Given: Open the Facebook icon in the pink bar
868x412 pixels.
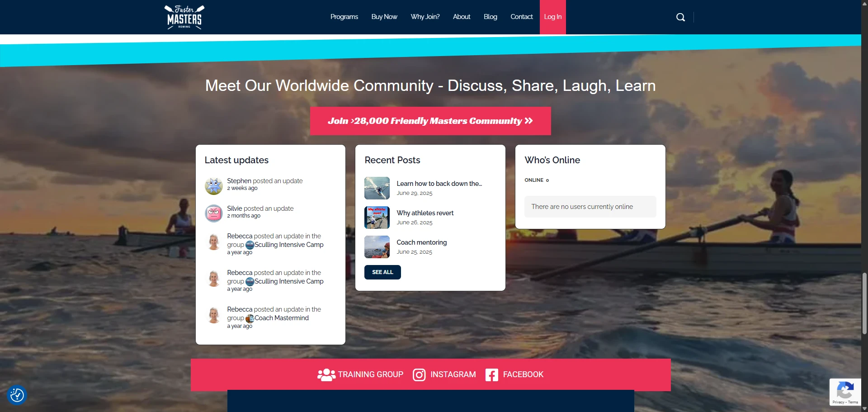Looking at the screenshot, I should (491, 374).
